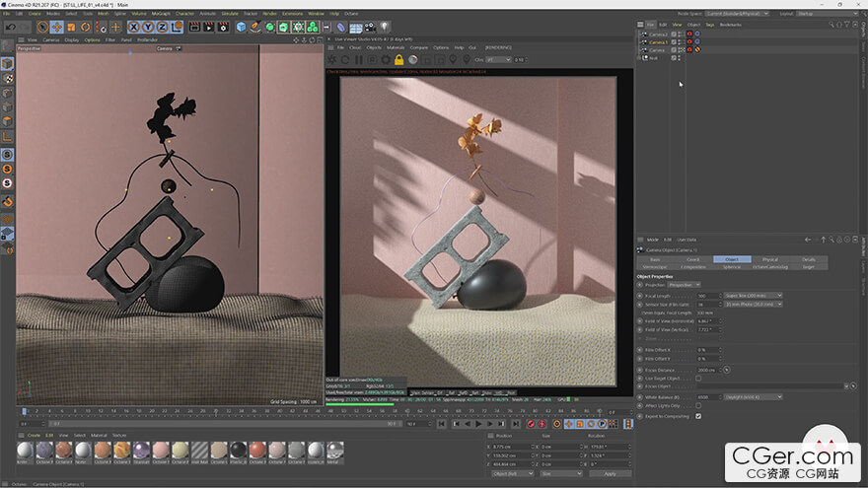
Task: Click the Apply button in coordinates panel
Action: coord(609,473)
